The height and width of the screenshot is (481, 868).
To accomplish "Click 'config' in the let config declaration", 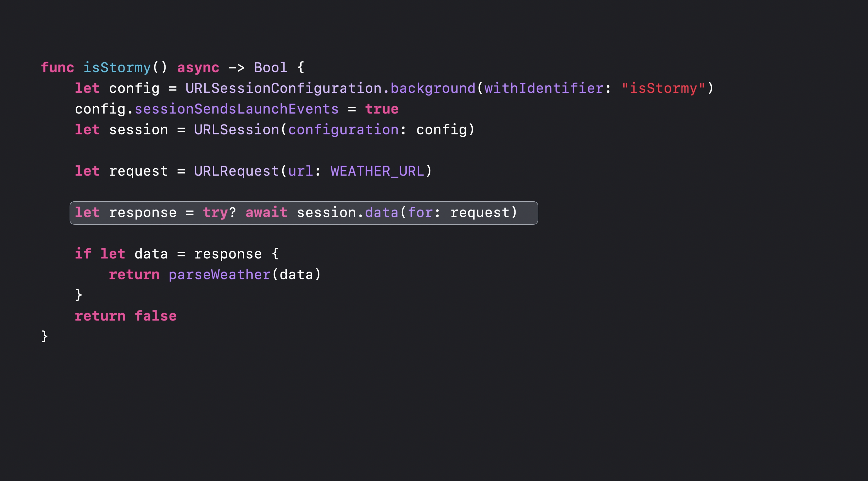I will [134, 89].
